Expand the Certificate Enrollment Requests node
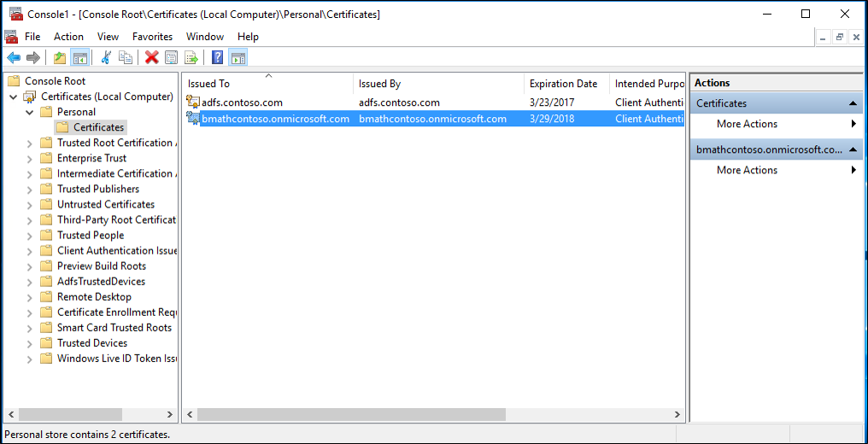Screen dimensions: 868x444 pyautogui.click(x=29, y=313)
